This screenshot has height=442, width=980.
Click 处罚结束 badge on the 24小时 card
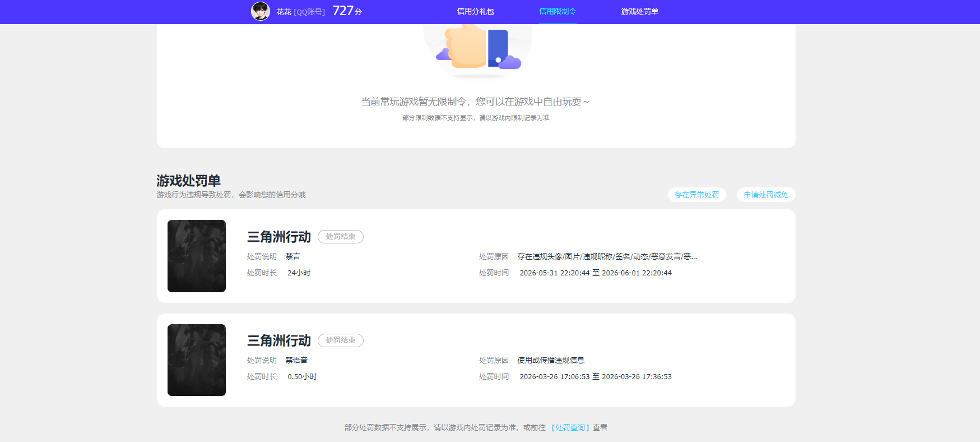click(341, 237)
